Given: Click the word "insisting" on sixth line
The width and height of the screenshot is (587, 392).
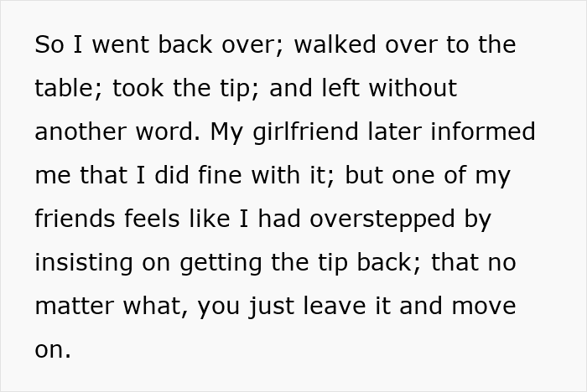Looking at the screenshot, I should pyautogui.click(x=84, y=262).
